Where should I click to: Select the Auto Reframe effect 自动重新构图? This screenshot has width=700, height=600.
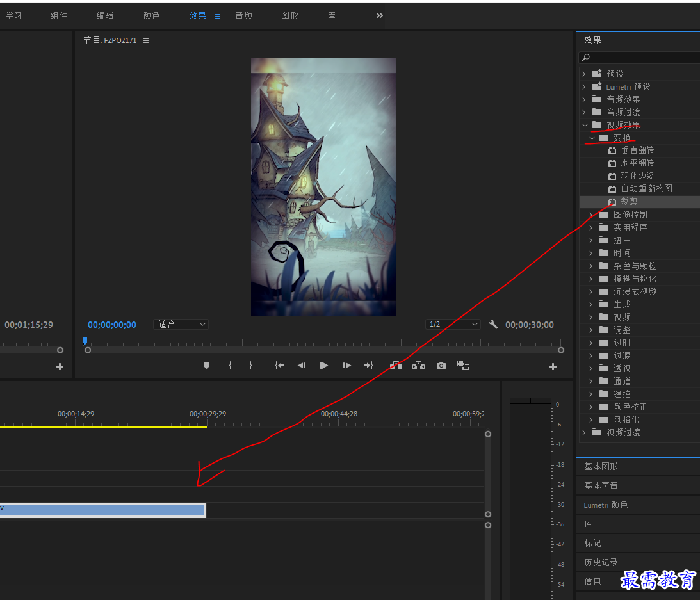pyautogui.click(x=646, y=189)
